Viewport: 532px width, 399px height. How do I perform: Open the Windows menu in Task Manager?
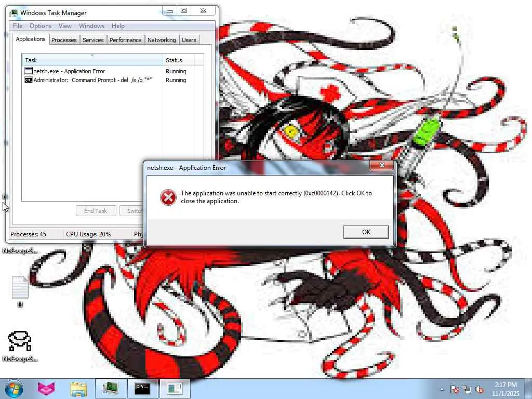point(91,26)
